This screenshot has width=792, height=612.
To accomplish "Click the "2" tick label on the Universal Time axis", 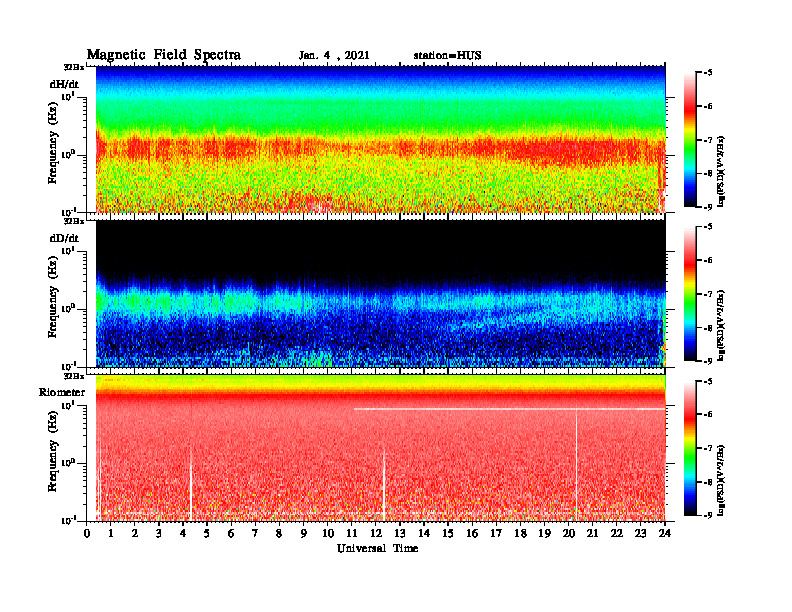I will [135, 534].
